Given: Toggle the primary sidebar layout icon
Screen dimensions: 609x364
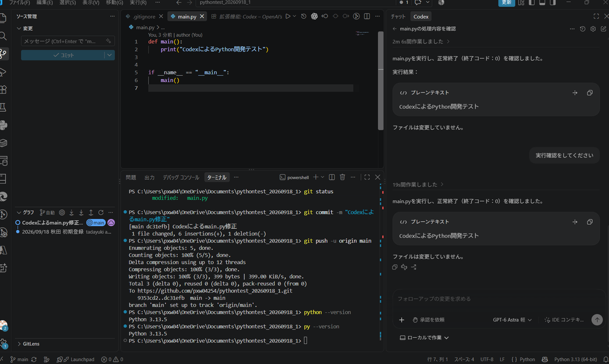Looking at the screenshot, I should (x=532, y=3).
